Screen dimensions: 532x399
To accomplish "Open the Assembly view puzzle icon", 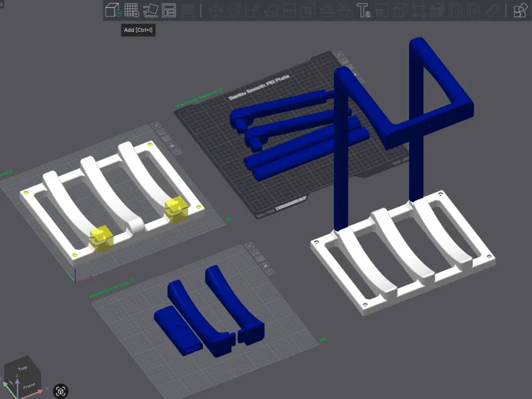I will [521, 10].
